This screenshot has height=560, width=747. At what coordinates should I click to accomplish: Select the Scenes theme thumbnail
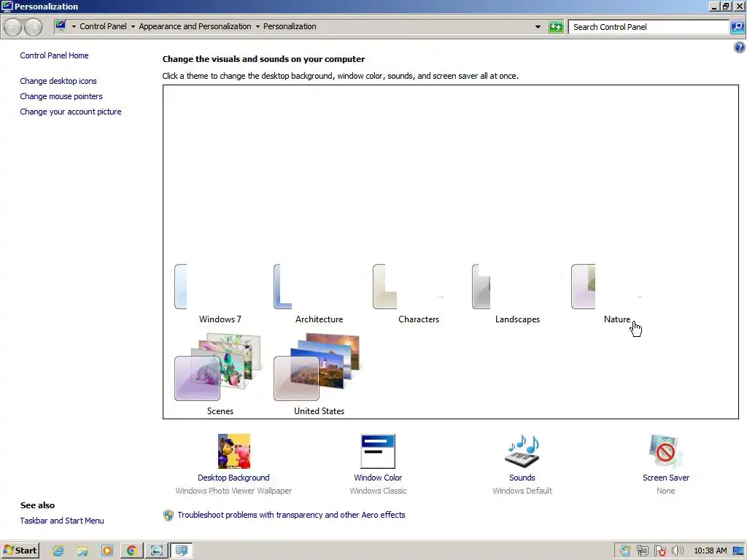(x=218, y=367)
